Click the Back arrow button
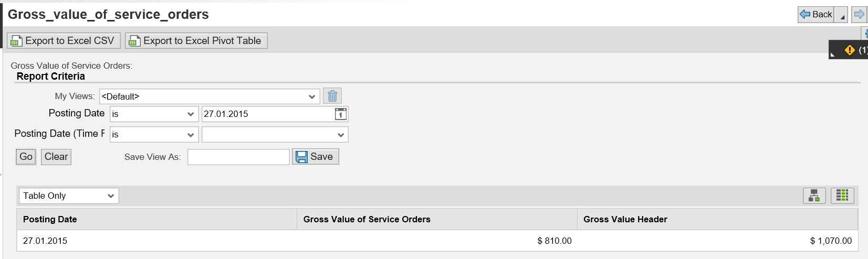 (x=815, y=15)
